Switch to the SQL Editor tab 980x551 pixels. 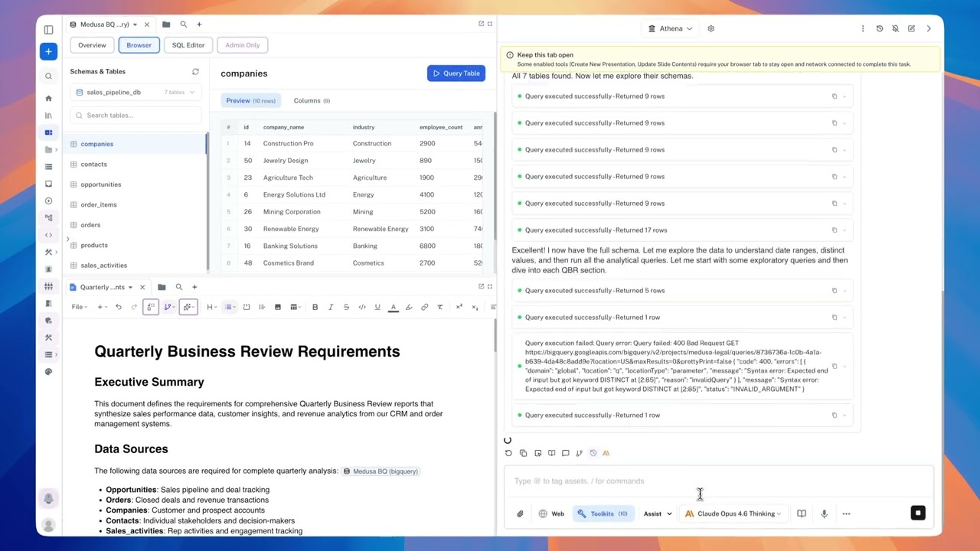pos(188,45)
